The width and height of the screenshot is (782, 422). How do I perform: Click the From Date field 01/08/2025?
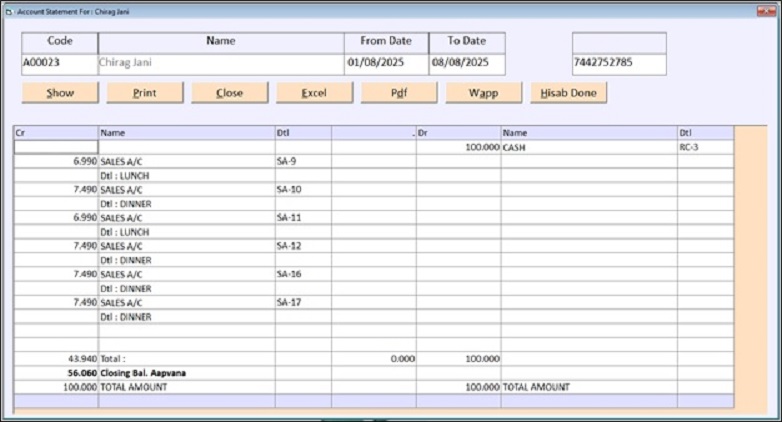[x=387, y=64]
